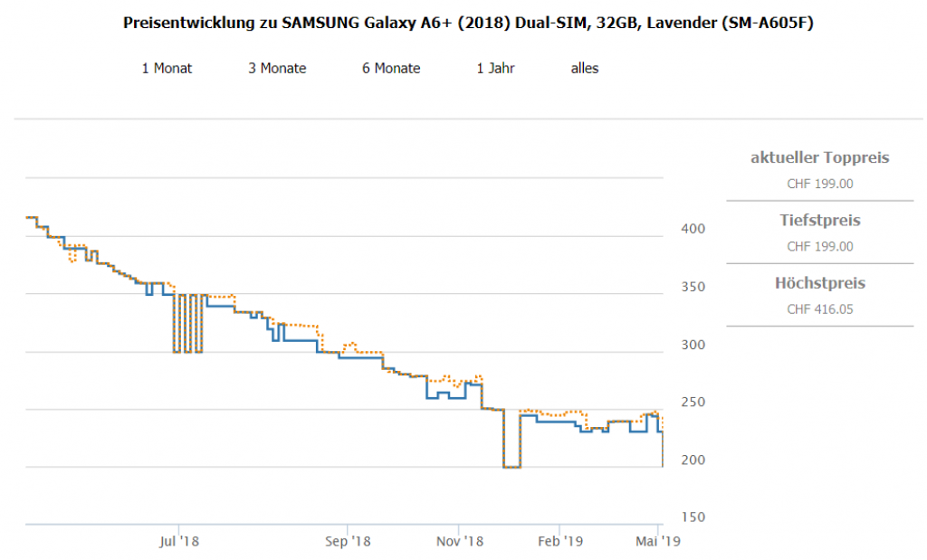This screenshot has width=927, height=560.
Task: Click the 200 price axis label
Action: click(x=691, y=460)
